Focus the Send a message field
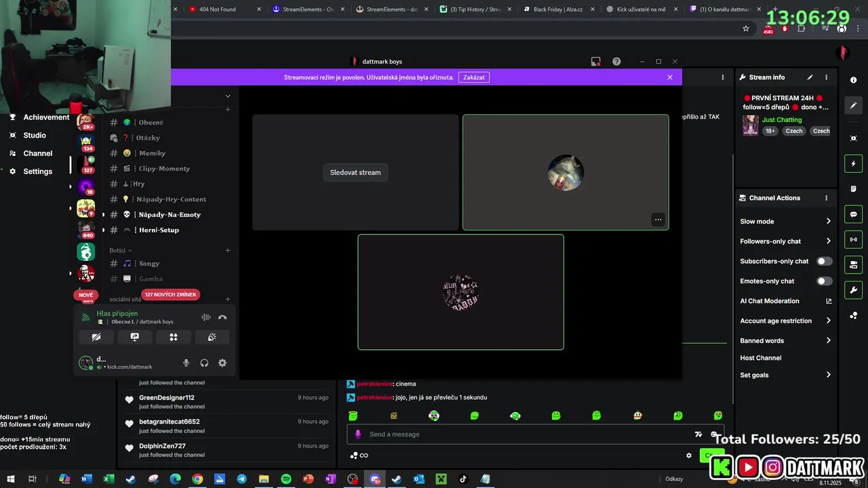Image resolution: width=868 pixels, height=488 pixels. pos(529,434)
